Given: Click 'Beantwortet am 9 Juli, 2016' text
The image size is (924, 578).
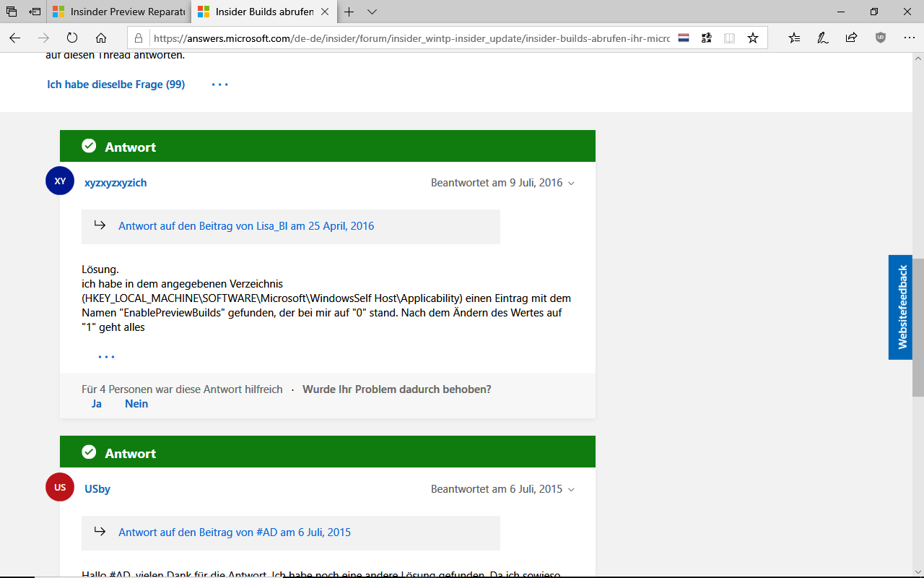Looking at the screenshot, I should (497, 183).
